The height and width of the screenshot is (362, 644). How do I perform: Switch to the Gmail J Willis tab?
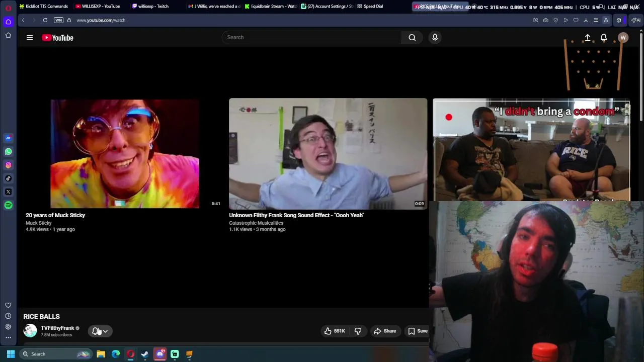(214, 7)
